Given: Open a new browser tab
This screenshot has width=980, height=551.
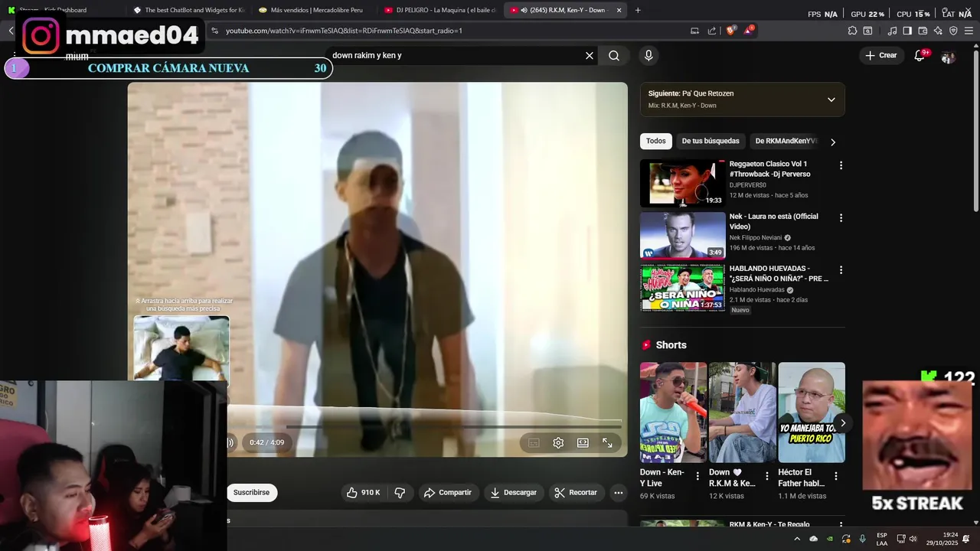Looking at the screenshot, I should point(638,10).
